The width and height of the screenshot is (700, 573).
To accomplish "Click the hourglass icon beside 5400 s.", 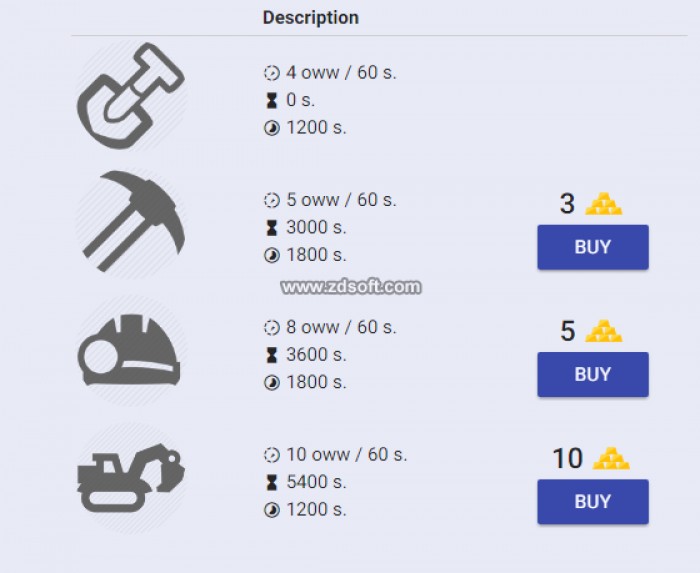I will pos(271,482).
